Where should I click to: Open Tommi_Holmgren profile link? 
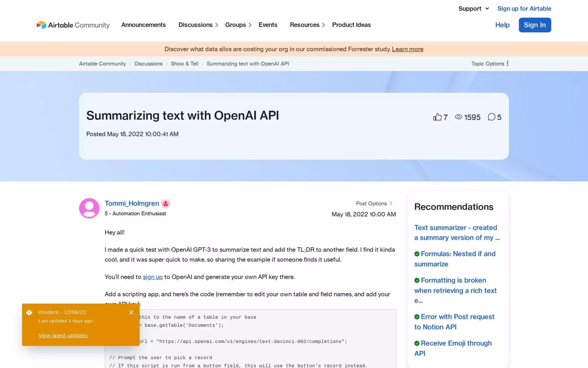click(x=132, y=203)
